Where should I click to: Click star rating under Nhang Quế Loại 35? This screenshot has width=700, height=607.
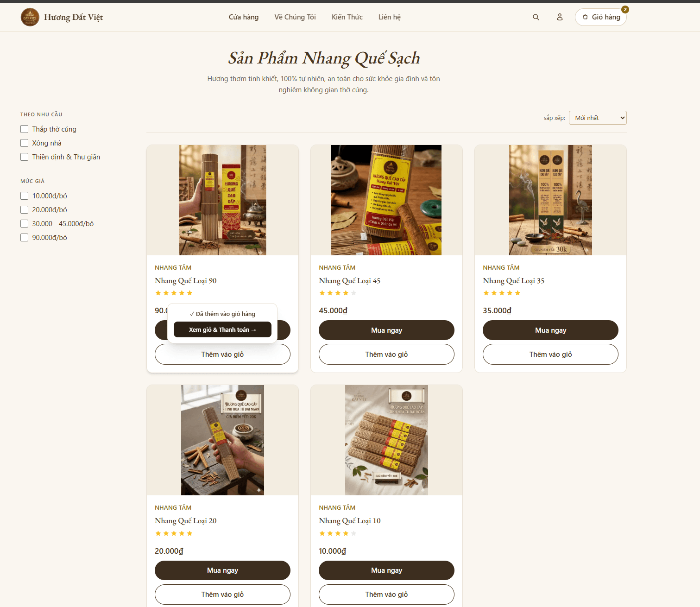tap(502, 293)
